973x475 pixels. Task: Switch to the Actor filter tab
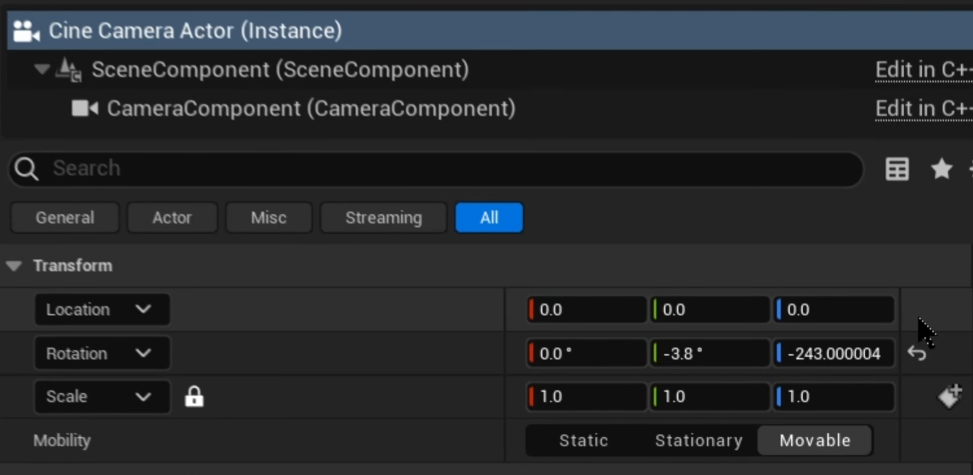[x=172, y=218]
